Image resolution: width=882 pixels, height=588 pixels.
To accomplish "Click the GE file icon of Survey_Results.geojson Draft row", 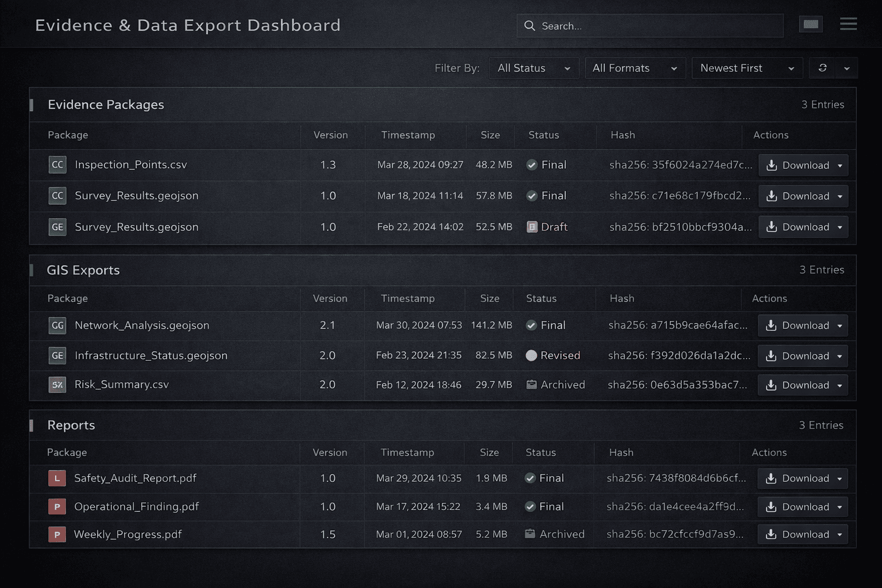I will (x=57, y=227).
